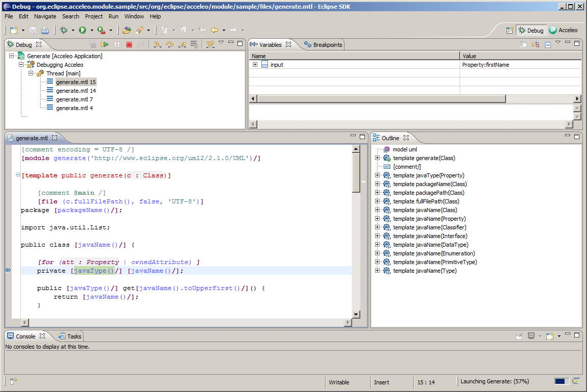Click the fast view icon at status bar left
Screen dimensions: 587x392
coord(13,381)
